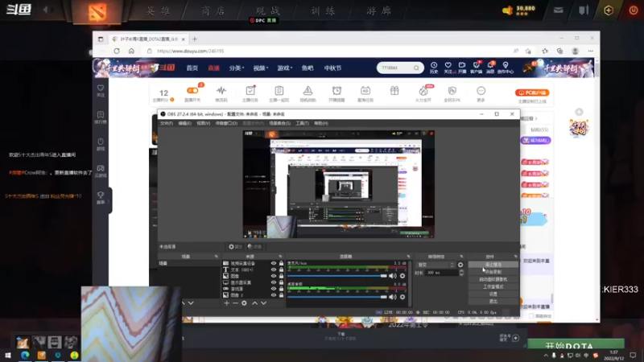Open transition properties gear icon
The image size is (644, 362).
point(460,265)
